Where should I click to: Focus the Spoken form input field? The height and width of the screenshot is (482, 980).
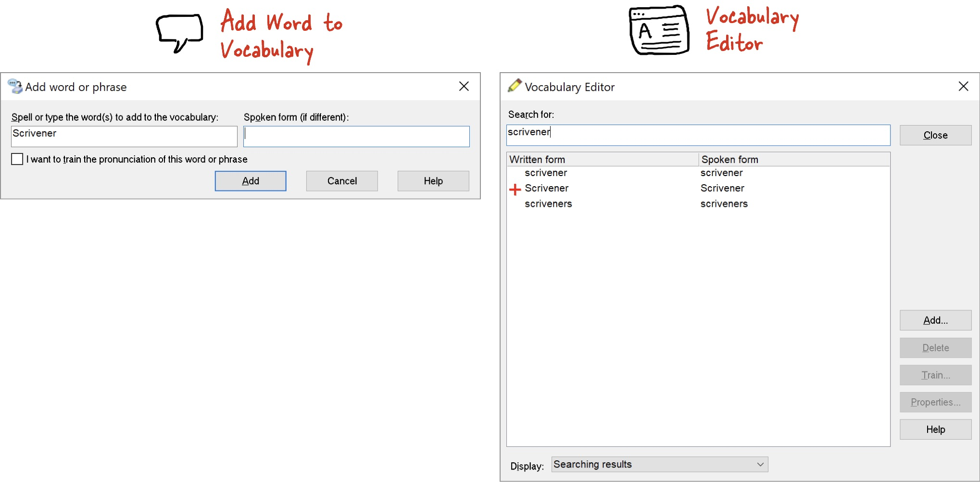(x=356, y=137)
